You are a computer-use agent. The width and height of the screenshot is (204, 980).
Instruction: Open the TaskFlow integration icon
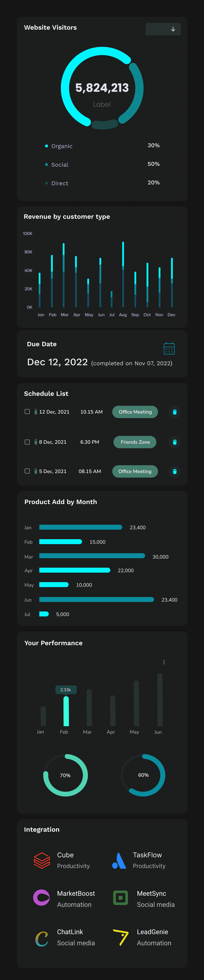coord(119,860)
